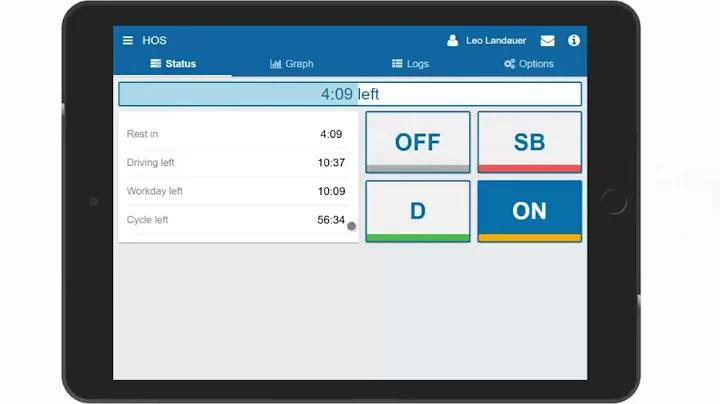
Task: Click the 10:09 workday time value
Action: tap(331, 191)
